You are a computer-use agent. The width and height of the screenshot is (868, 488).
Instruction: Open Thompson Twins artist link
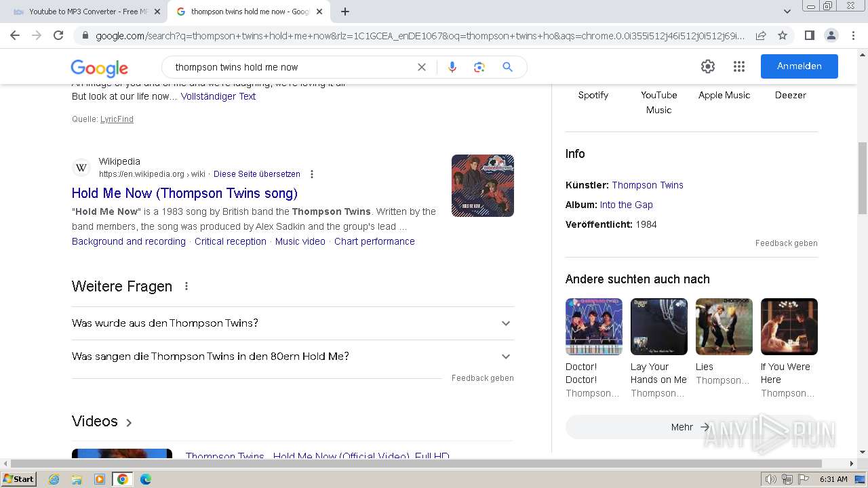[648, 185]
